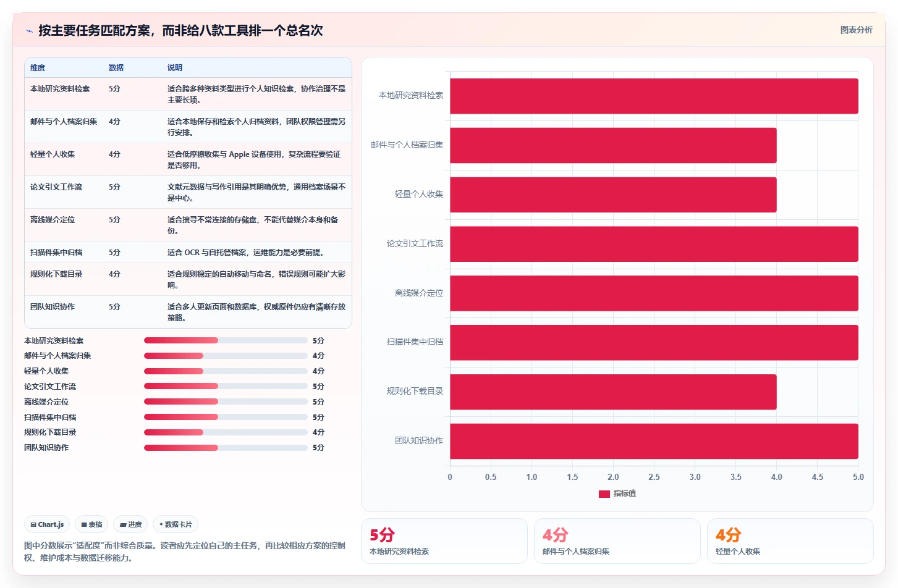
Task: Click the 邮件与个人档案归集 chart bar
Action: pyautogui.click(x=613, y=145)
